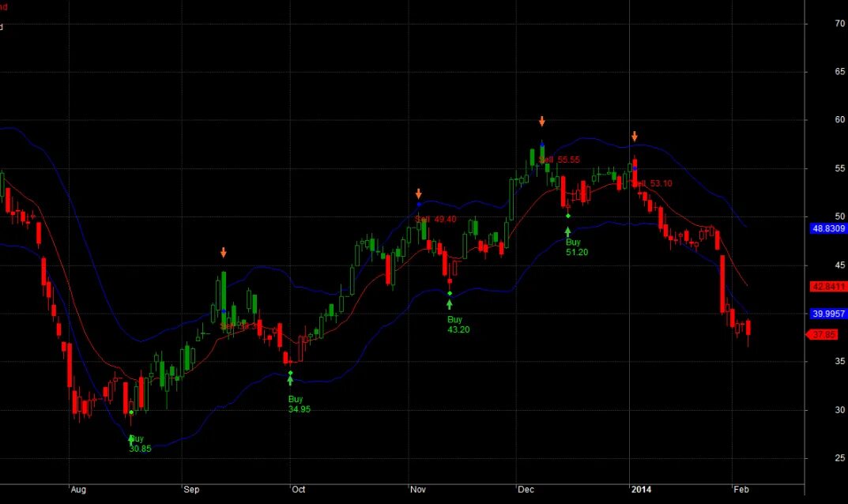Click the orange sell arrow above Sell 55.55
Screen dimensions: 848x504
[542, 121]
